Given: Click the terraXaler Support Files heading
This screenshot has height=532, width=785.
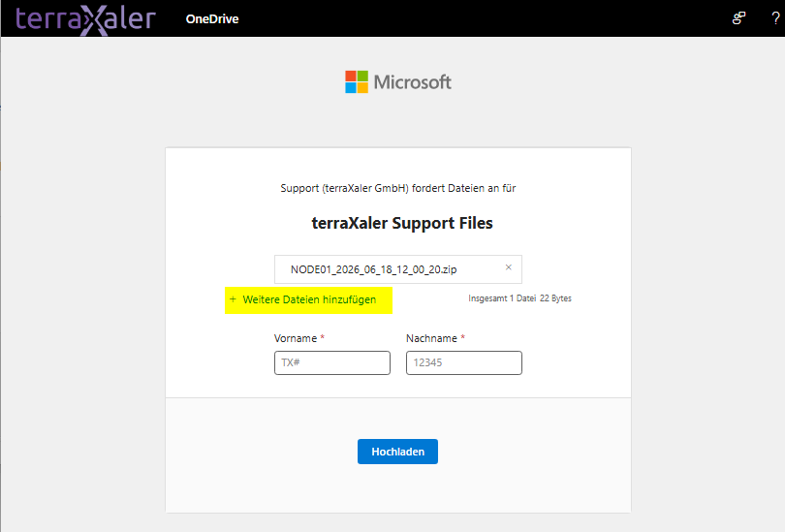Looking at the screenshot, I should point(402,223).
